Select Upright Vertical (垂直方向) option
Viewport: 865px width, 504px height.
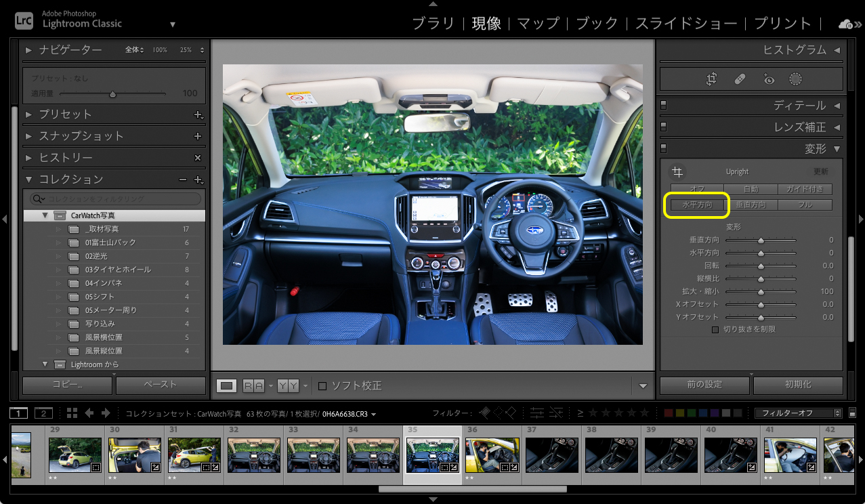click(x=751, y=205)
